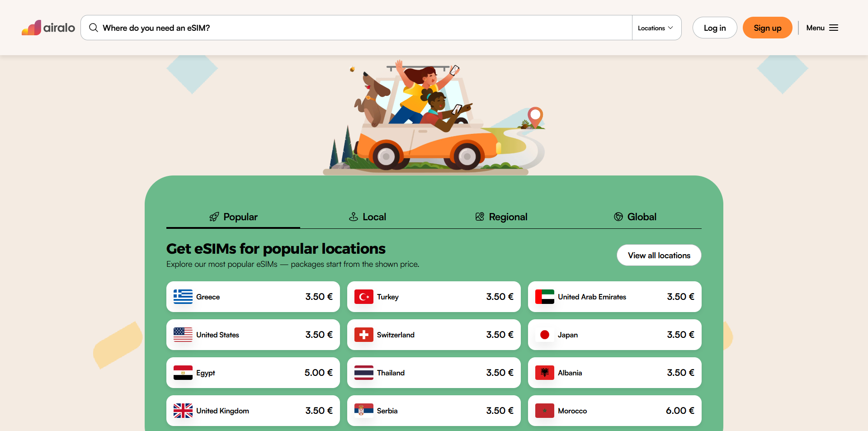The image size is (868, 431).
Task: Click the search magnifier icon
Action: [94, 28]
